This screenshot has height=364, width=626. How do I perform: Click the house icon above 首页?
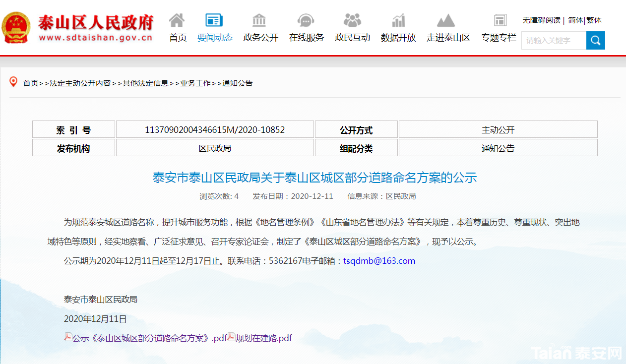click(x=177, y=20)
